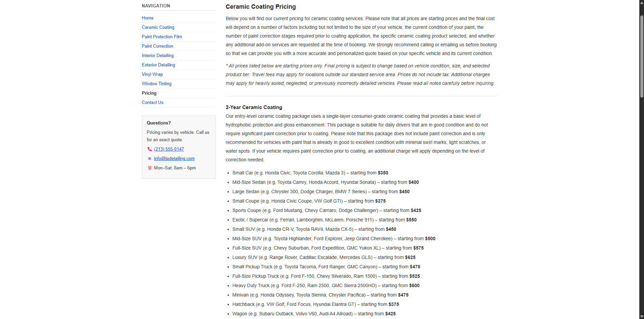Image resolution: width=644 pixels, height=319 pixels.
Task: Navigate to Paint Correction
Action: click(x=157, y=46)
